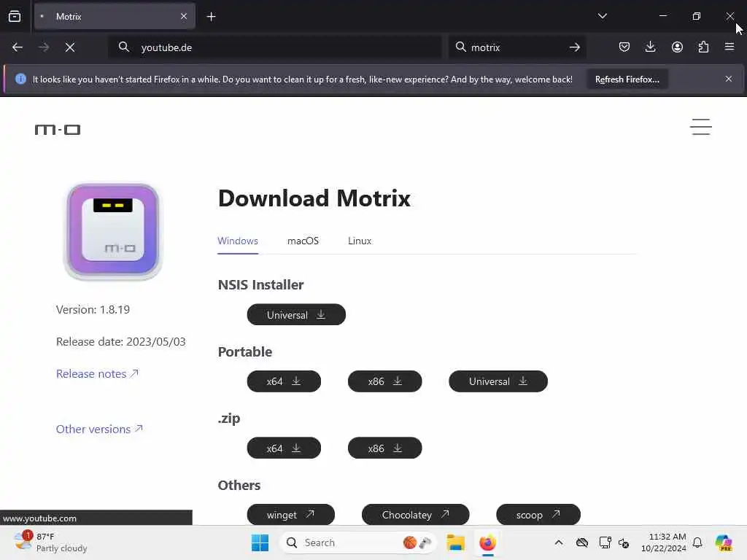747x560 pixels.
Task: Click the Refresh Firefox button
Action: click(x=627, y=79)
